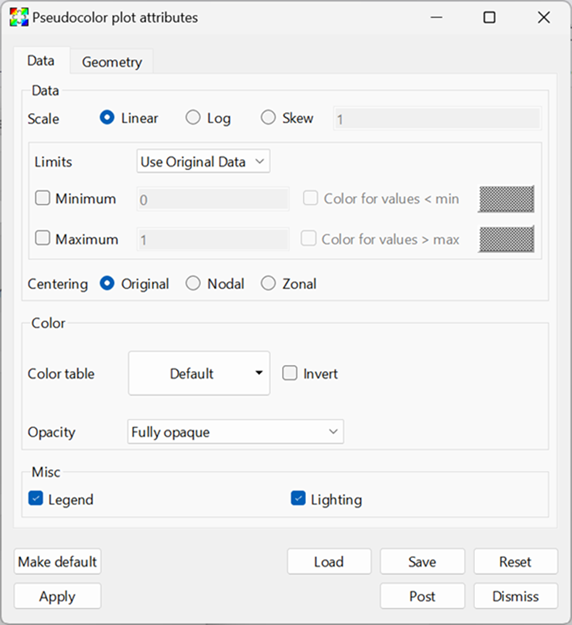Enable the Minimum checkbox
Image resolution: width=572 pixels, height=625 pixels.
click(x=42, y=198)
